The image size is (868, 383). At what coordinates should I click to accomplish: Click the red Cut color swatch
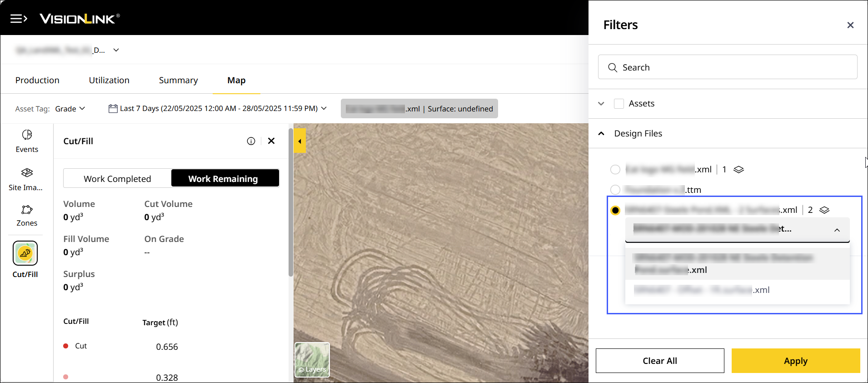tap(66, 346)
